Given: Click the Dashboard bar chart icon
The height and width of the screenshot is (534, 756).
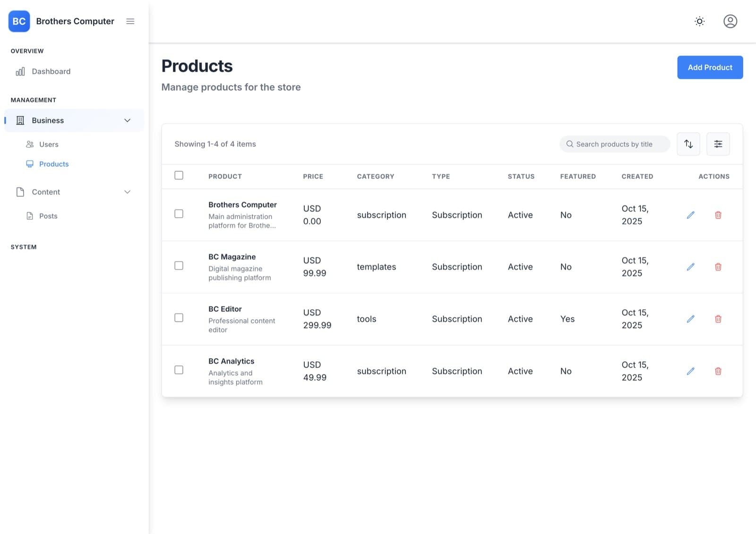Looking at the screenshot, I should click(x=20, y=71).
